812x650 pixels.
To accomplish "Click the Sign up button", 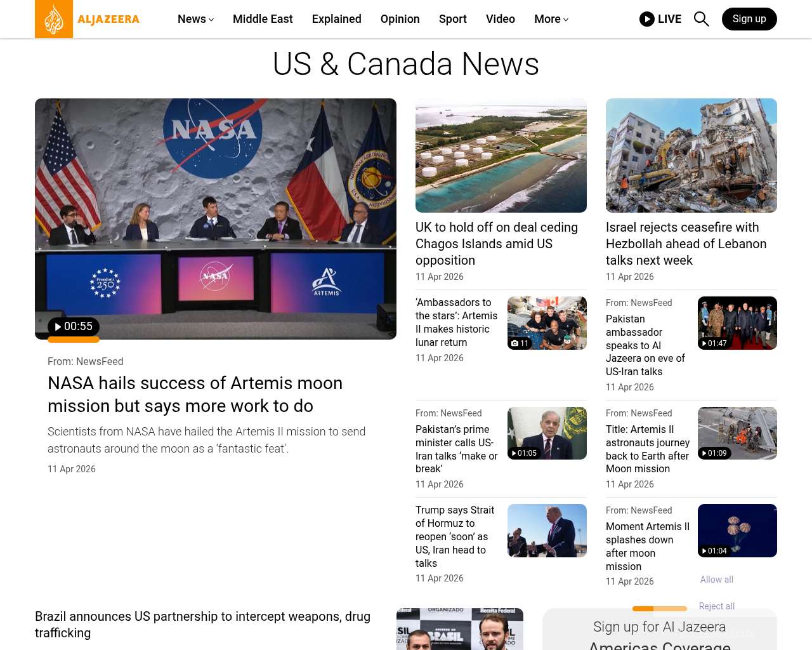I will point(749,19).
